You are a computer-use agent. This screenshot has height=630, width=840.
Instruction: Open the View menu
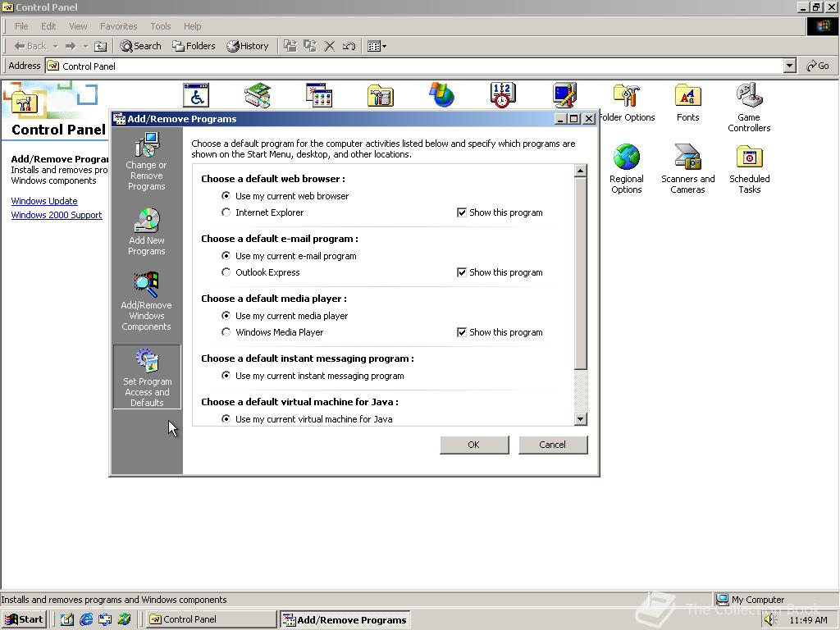click(x=78, y=26)
